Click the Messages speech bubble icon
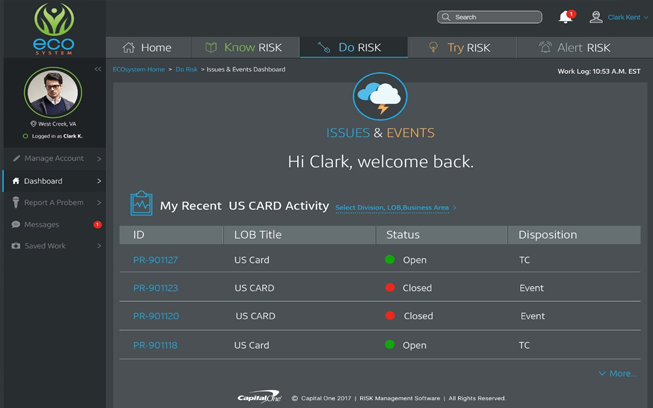653x408 pixels. click(x=16, y=224)
